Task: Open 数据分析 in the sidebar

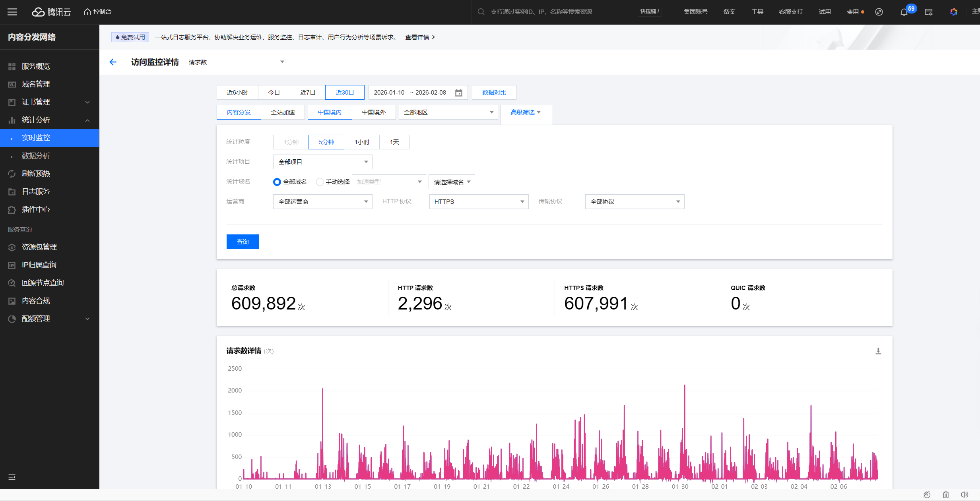Action: [x=36, y=156]
